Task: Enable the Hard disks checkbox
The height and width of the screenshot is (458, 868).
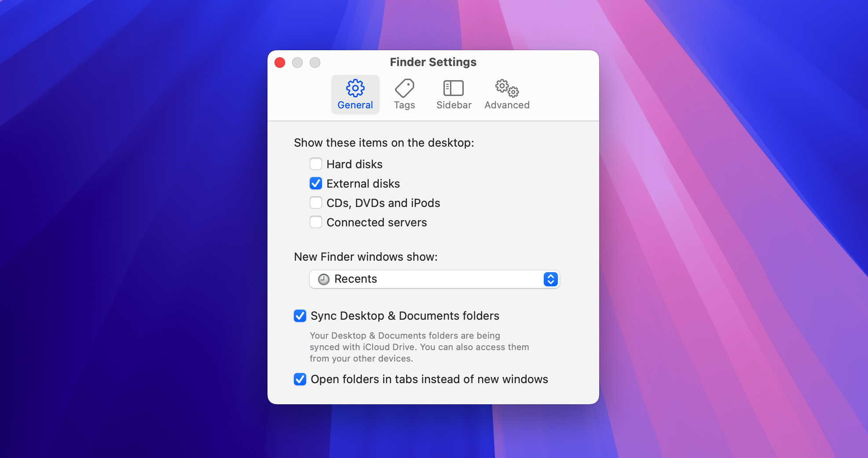Action: point(316,164)
